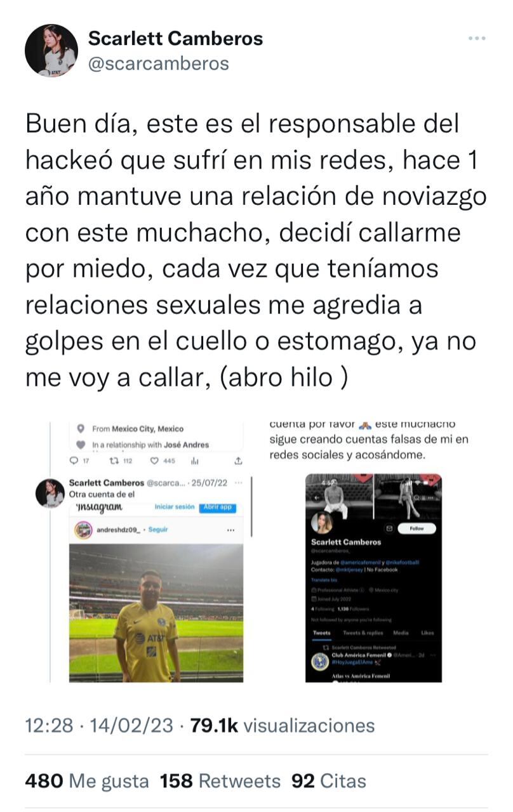Select the Tweets tab in the dark profile screenshot
The width and height of the screenshot is (513, 812).
point(323,633)
